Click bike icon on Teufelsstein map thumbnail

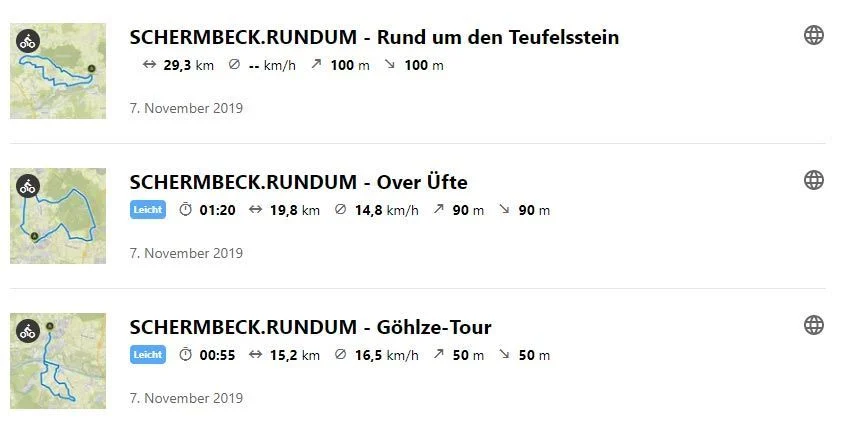click(x=28, y=41)
